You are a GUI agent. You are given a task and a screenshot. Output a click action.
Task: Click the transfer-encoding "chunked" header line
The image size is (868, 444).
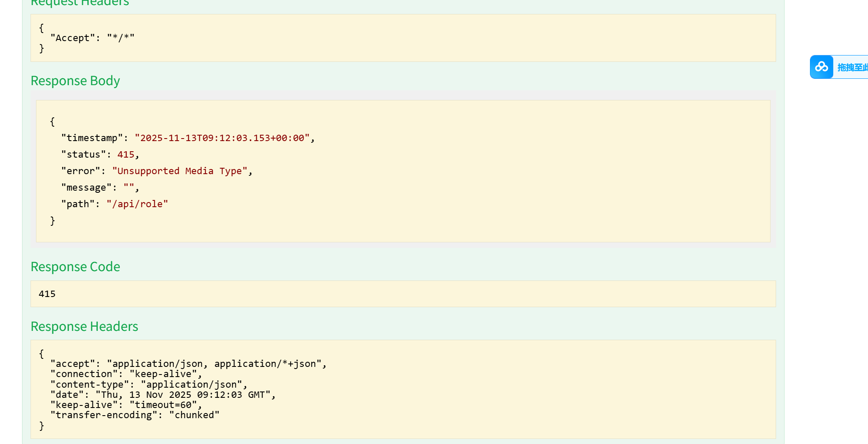coord(135,415)
